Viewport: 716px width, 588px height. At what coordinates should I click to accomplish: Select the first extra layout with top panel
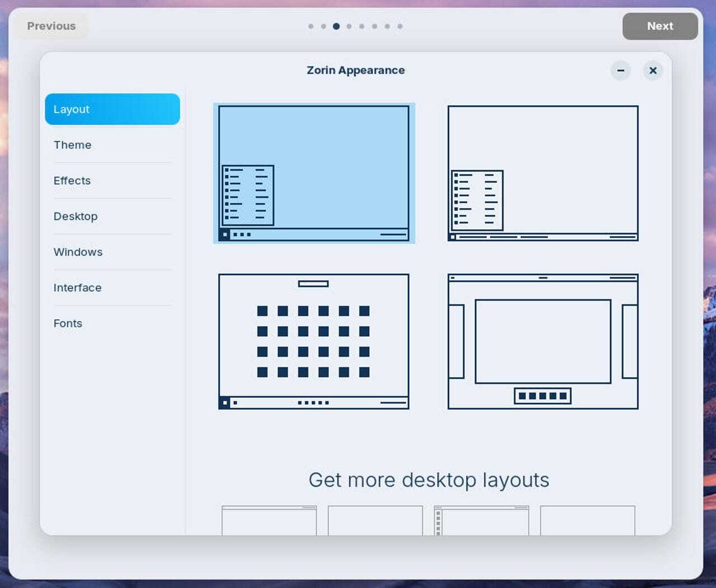point(269,520)
